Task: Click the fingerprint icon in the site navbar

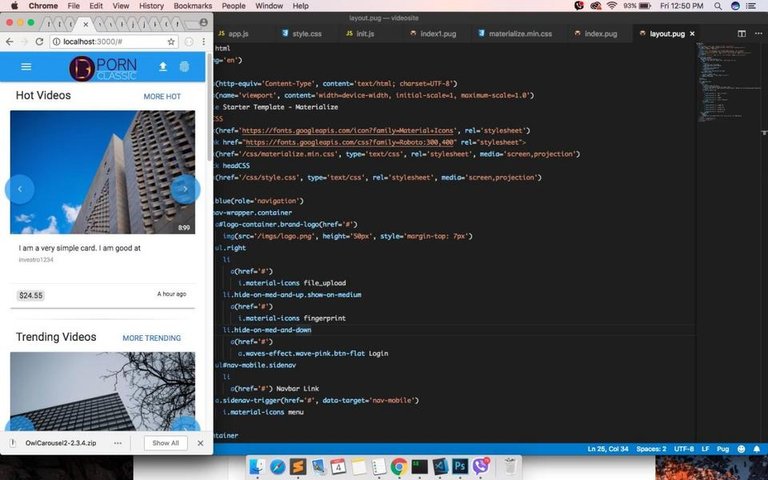Action: click(184, 67)
